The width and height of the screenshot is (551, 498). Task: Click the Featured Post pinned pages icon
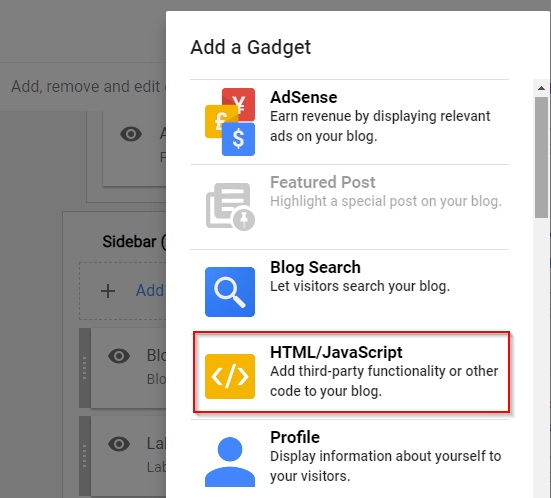[x=230, y=207]
